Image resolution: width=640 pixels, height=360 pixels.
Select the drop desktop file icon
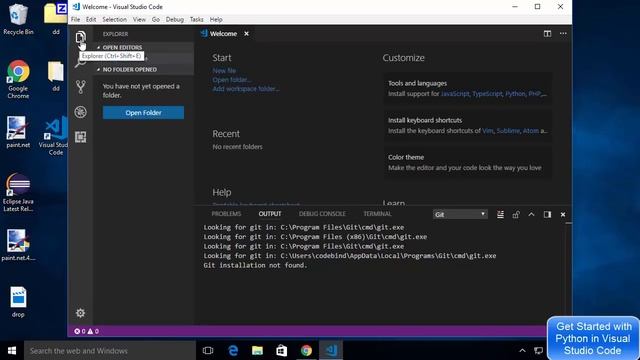(x=18, y=302)
